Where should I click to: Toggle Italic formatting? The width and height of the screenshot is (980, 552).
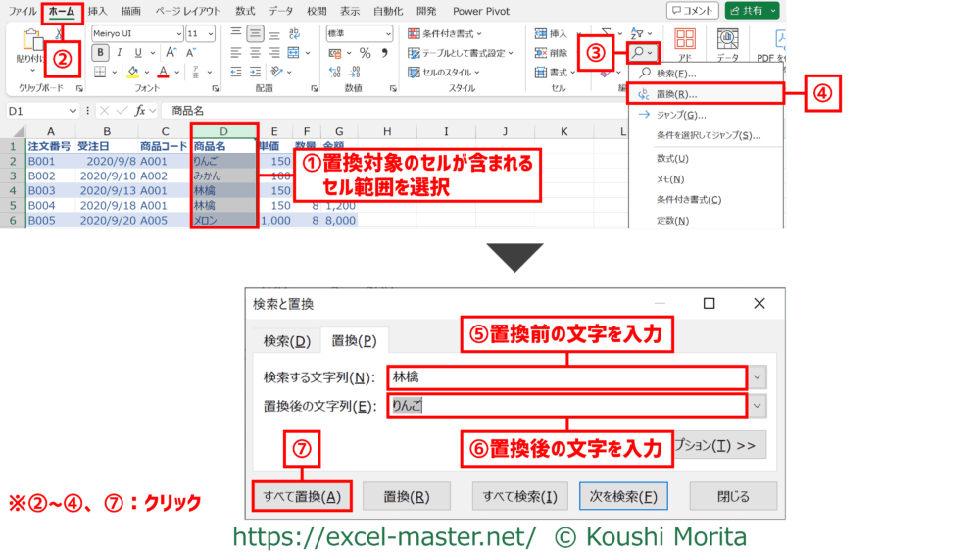tap(120, 53)
